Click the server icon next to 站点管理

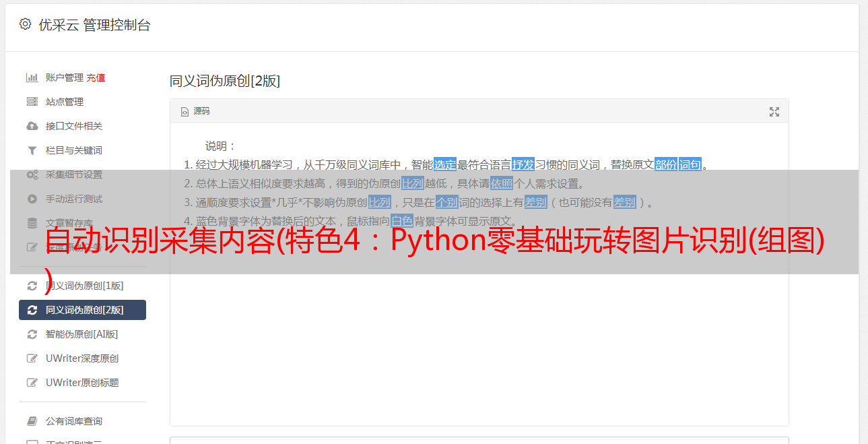[32, 102]
